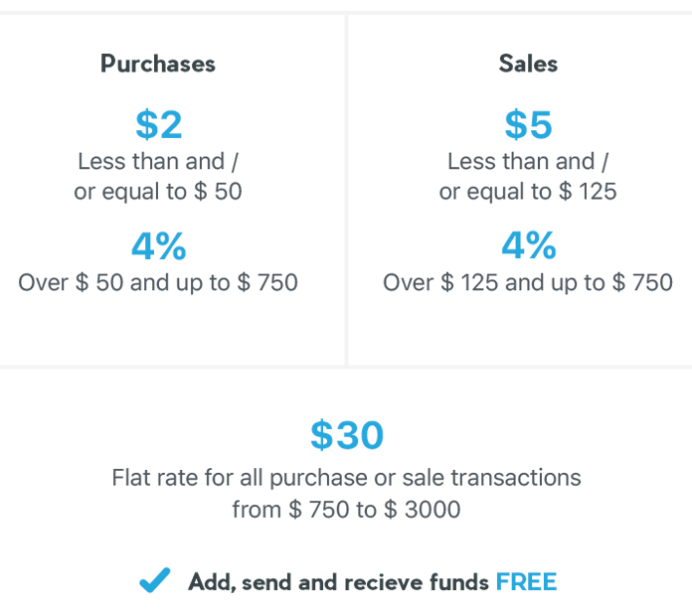692x616 pixels.
Task: Click 'or equal to $ 125' text
Action: point(528,193)
